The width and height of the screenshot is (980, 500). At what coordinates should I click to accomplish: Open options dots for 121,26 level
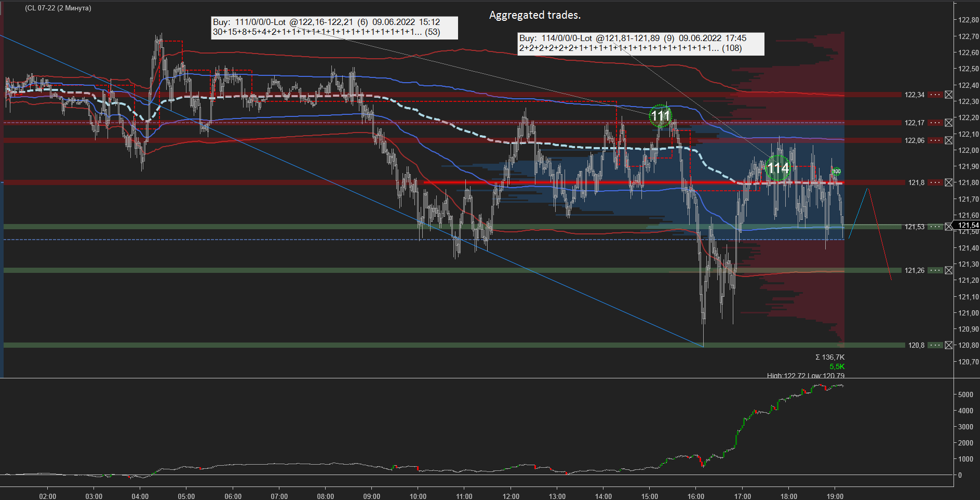[x=935, y=270]
